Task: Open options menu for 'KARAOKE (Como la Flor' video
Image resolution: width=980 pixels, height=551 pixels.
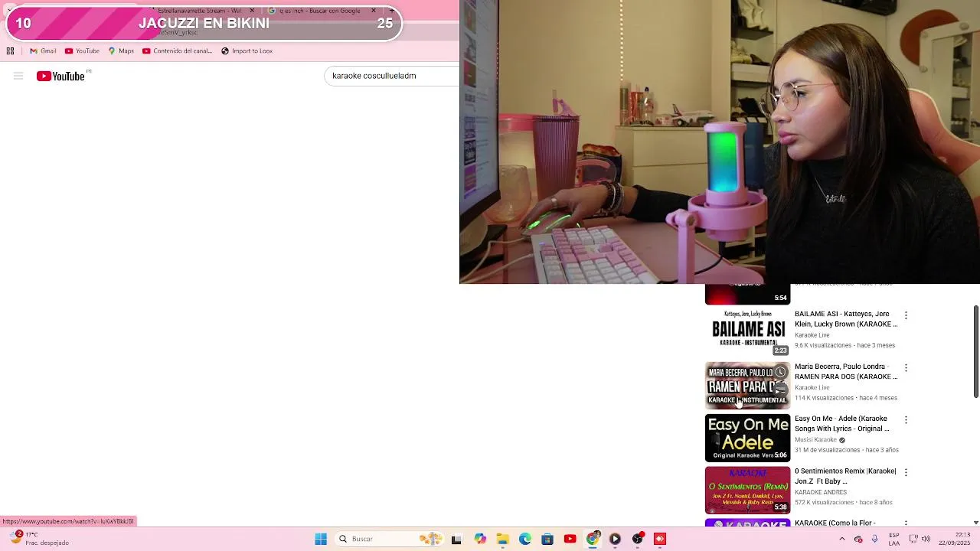Action: [x=906, y=524]
